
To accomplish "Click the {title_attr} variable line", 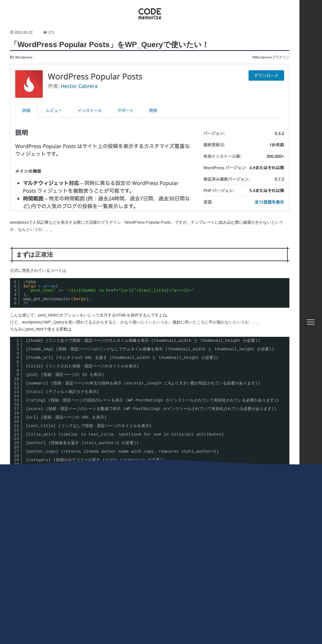I will pyautogui.click(x=125, y=434).
